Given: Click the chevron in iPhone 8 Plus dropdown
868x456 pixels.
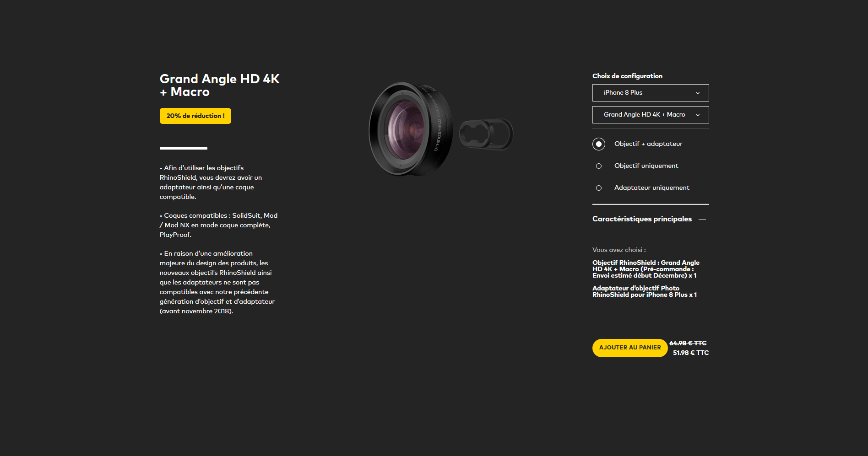Looking at the screenshot, I should click(698, 93).
